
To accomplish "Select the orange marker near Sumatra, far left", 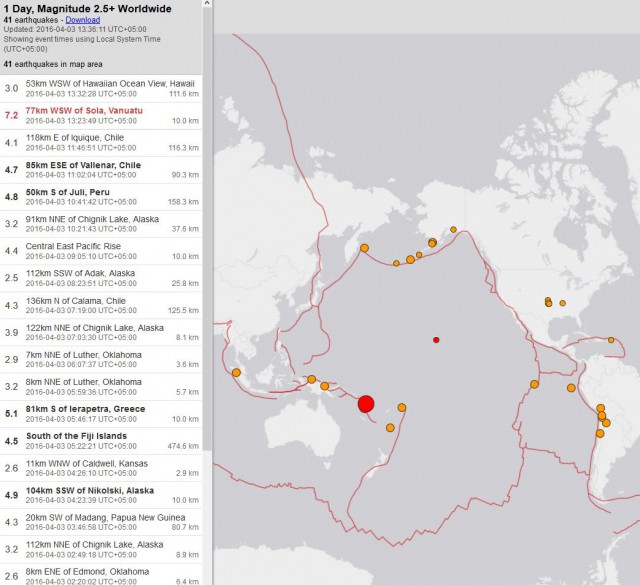I will (236, 373).
